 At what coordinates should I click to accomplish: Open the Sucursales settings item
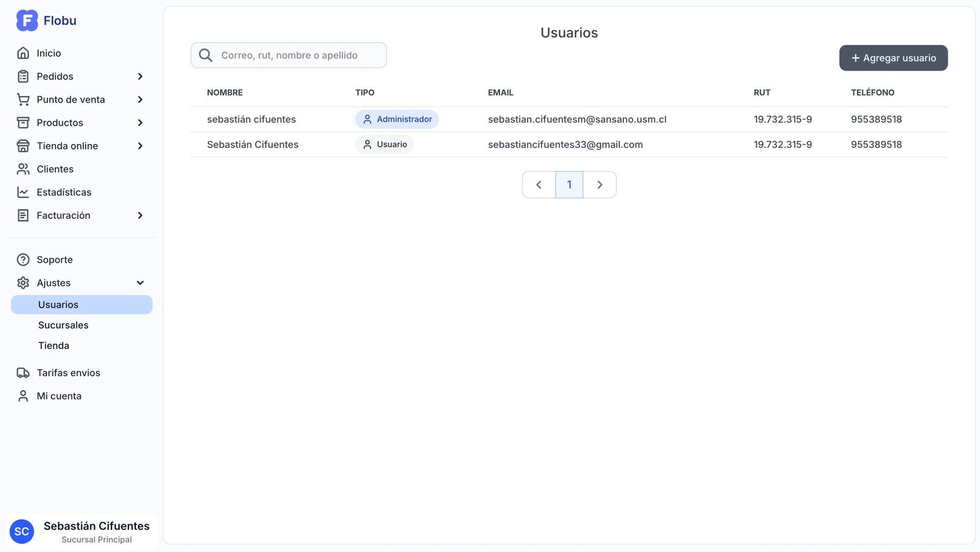(x=63, y=325)
